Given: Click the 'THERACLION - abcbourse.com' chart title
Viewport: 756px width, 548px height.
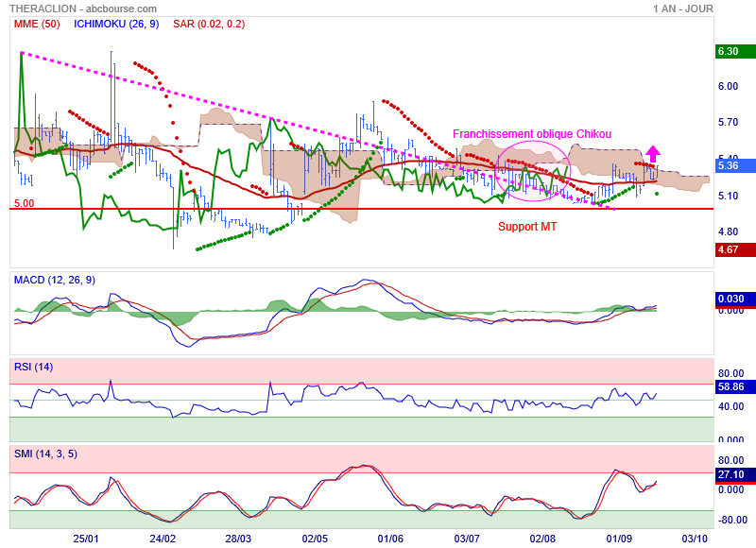Looking at the screenshot, I should point(83,9).
